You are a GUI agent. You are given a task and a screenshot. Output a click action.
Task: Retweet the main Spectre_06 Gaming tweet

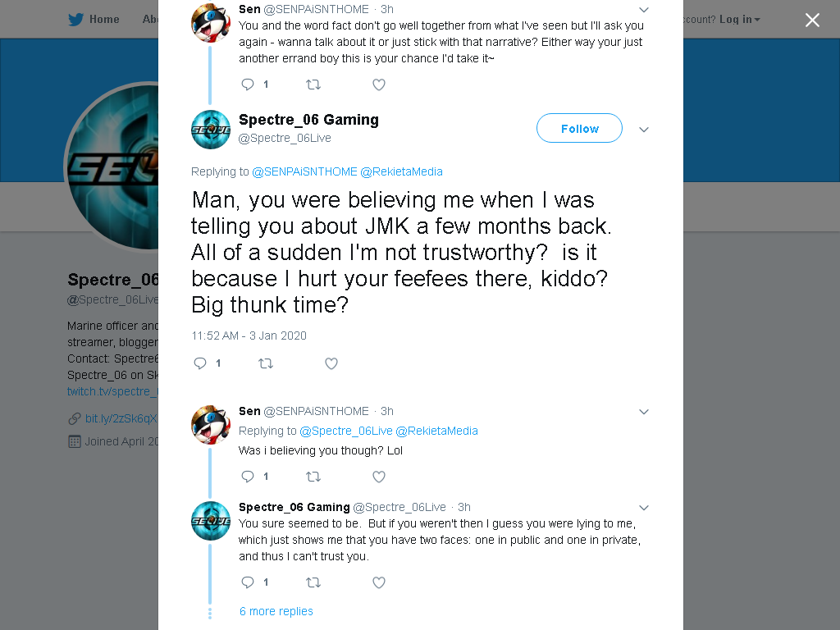(266, 363)
